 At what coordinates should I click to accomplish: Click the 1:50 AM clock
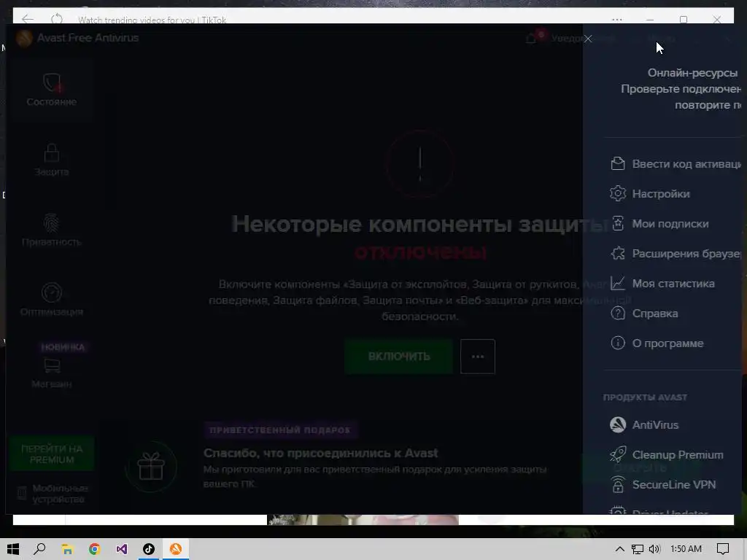click(x=686, y=549)
